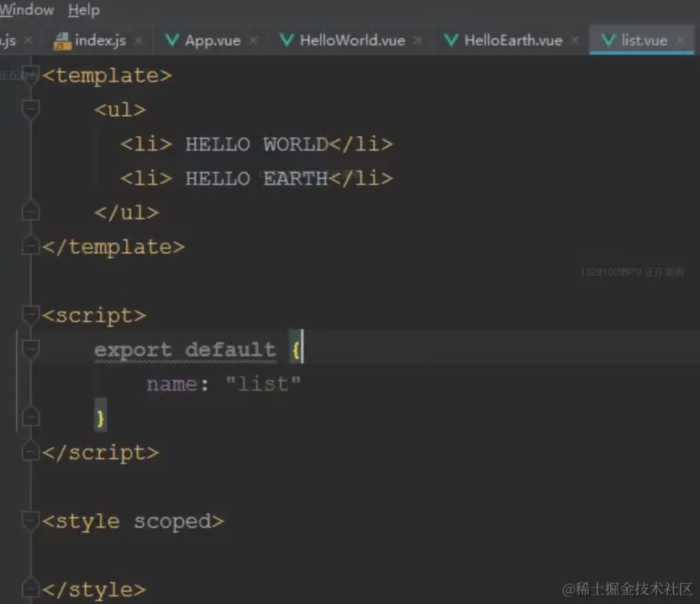Screen dimensions: 700x604
Task: Click the JS file icon on index.js tab
Action: 62,41
